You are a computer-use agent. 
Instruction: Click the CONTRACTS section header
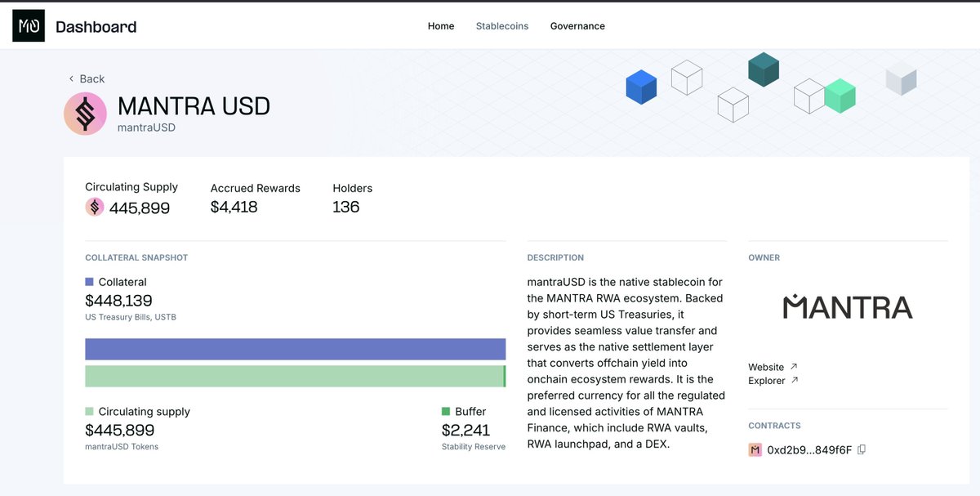point(774,426)
